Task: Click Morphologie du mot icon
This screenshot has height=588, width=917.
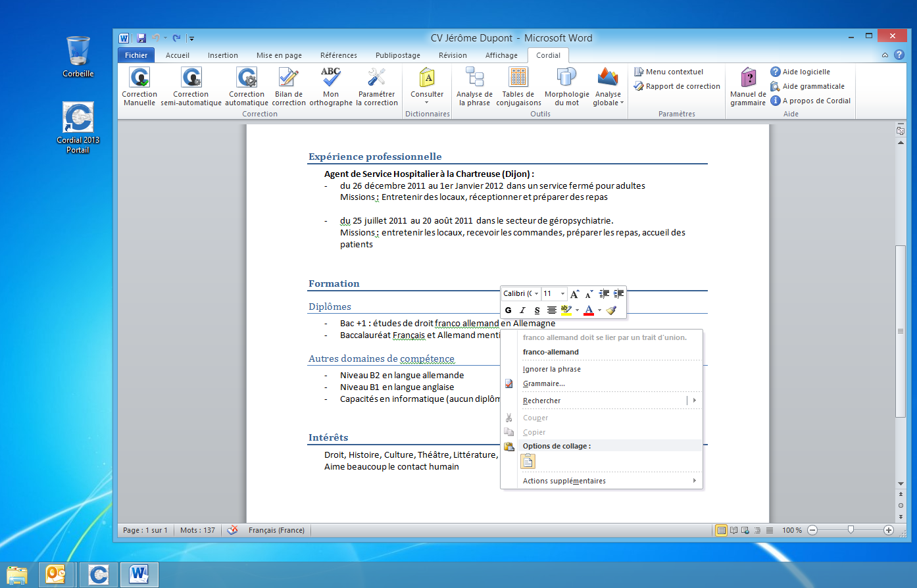Action: 566,86
